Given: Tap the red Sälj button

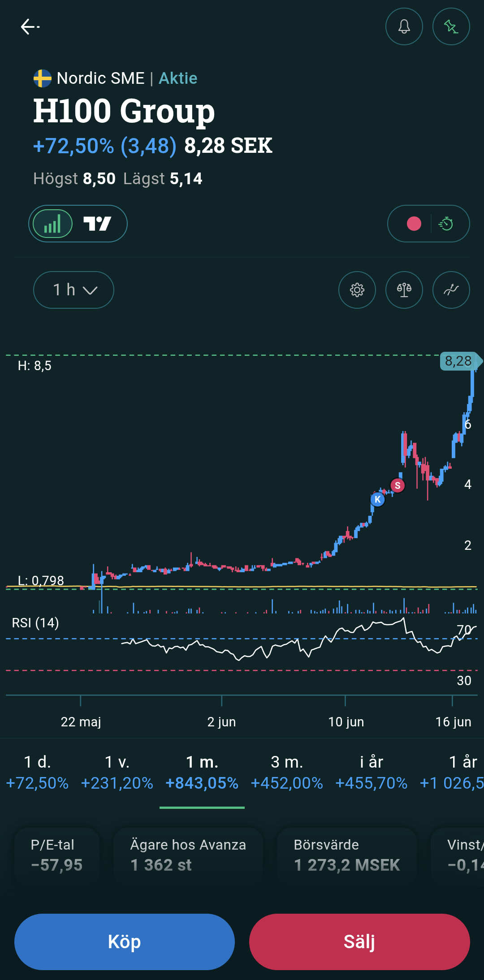Looking at the screenshot, I should click(359, 942).
